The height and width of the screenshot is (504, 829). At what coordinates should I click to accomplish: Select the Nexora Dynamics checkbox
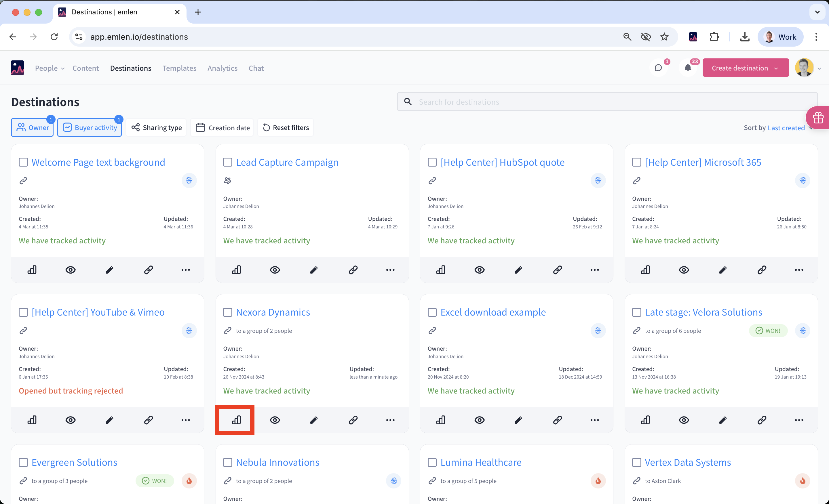coord(228,312)
